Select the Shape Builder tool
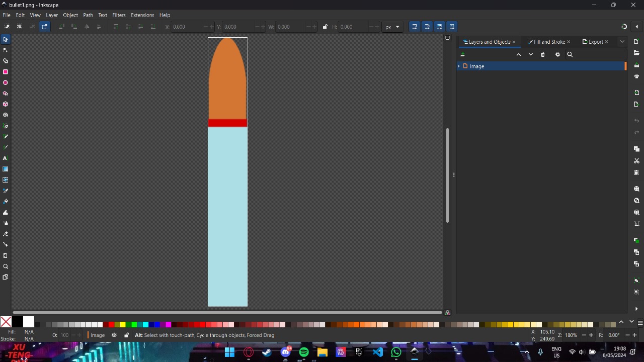The image size is (644, 362). pyautogui.click(x=6, y=61)
